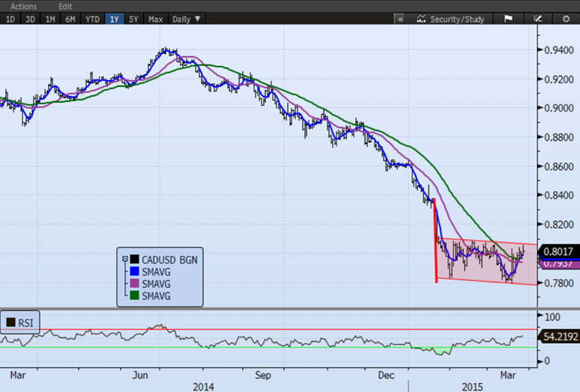Expand the Daily periodicity dropdown
The width and height of the screenshot is (580, 392).
[x=187, y=19]
